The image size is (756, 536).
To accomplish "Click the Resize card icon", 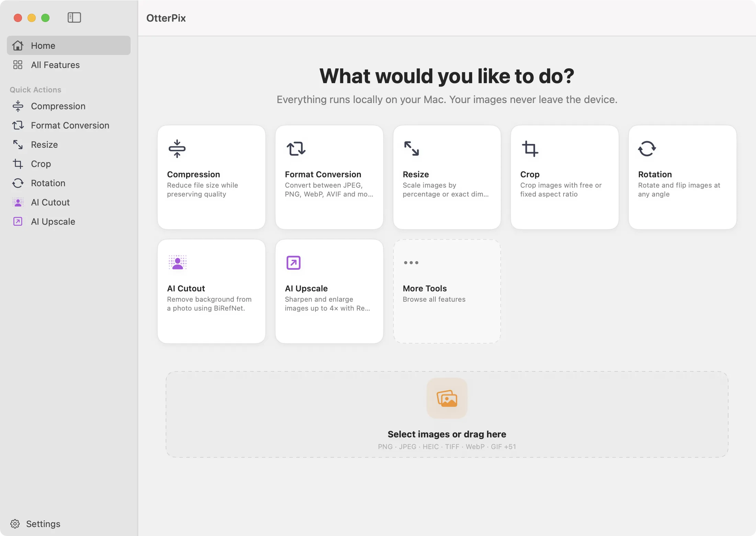I will (x=412, y=149).
